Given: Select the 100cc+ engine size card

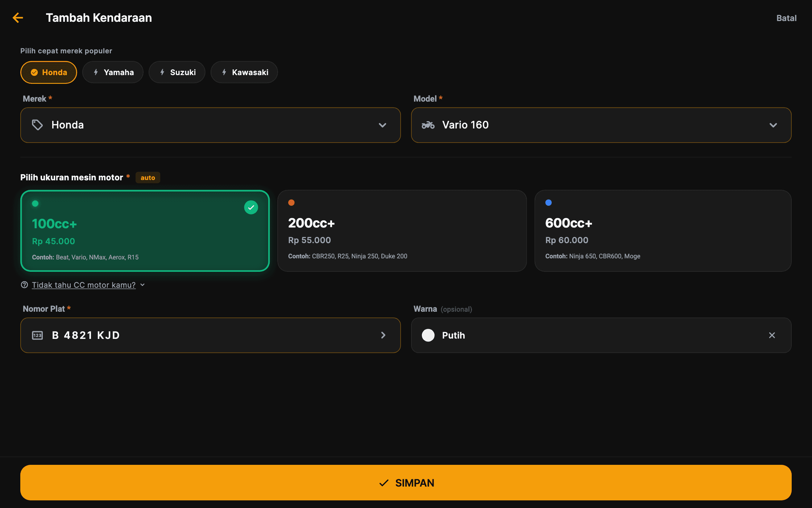Looking at the screenshot, I should (145, 231).
